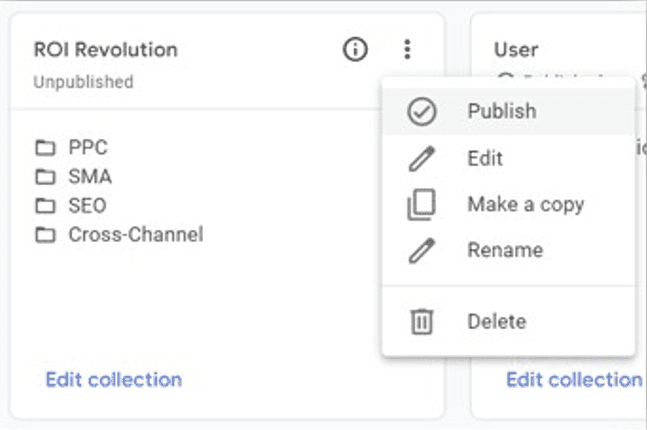Click the copy icon beside Make a copy

tap(421, 205)
